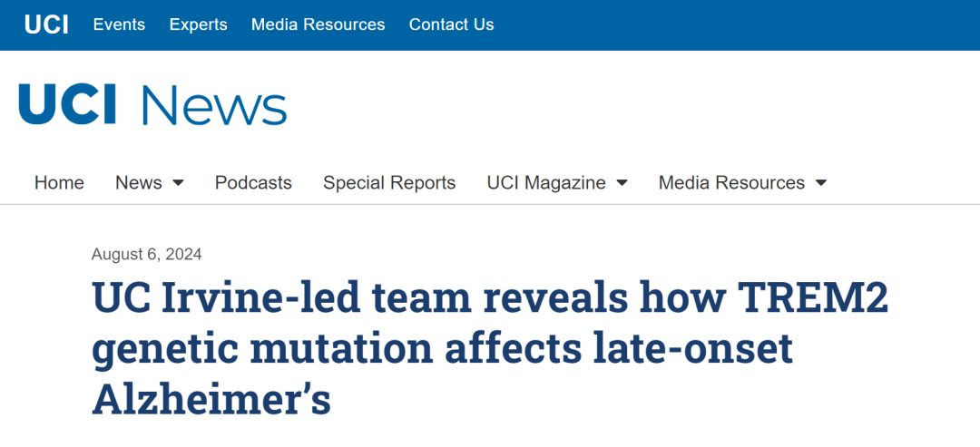Viewport: 980px width, 447px height.
Task: Expand the UCI Magazine dropdown arrow
Action: pyautogui.click(x=622, y=183)
